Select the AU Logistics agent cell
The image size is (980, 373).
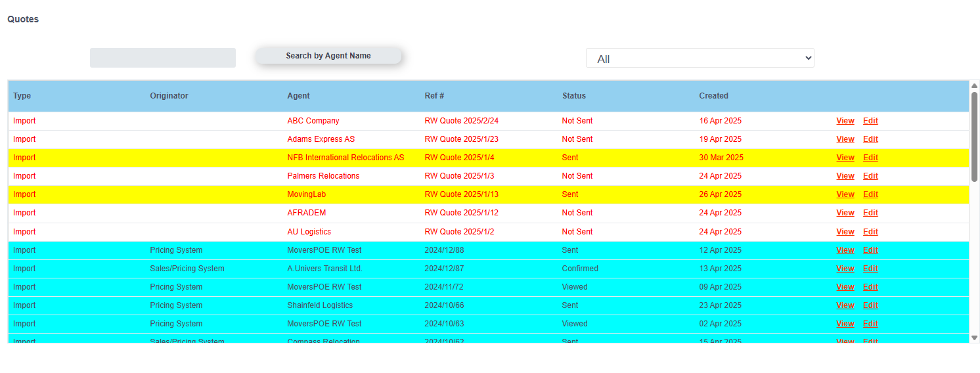pyautogui.click(x=309, y=232)
